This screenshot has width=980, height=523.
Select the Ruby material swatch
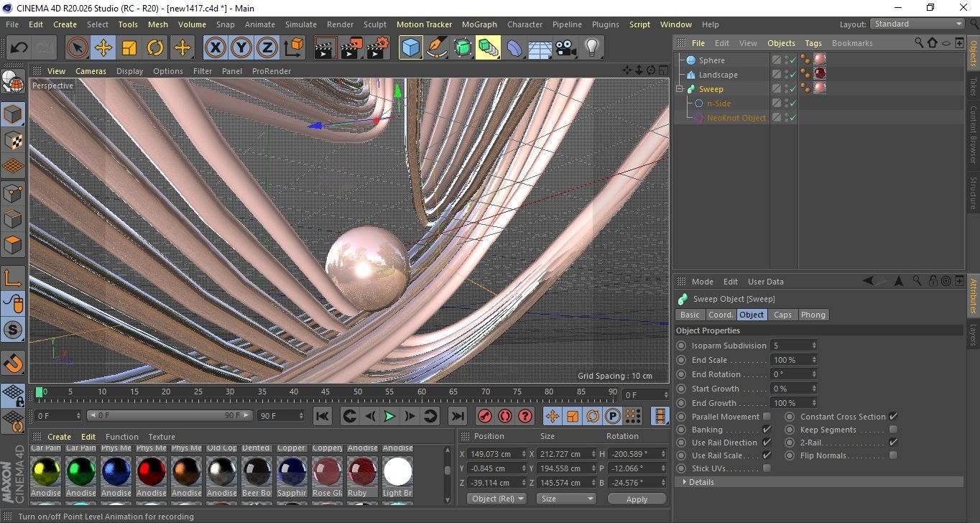362,472
